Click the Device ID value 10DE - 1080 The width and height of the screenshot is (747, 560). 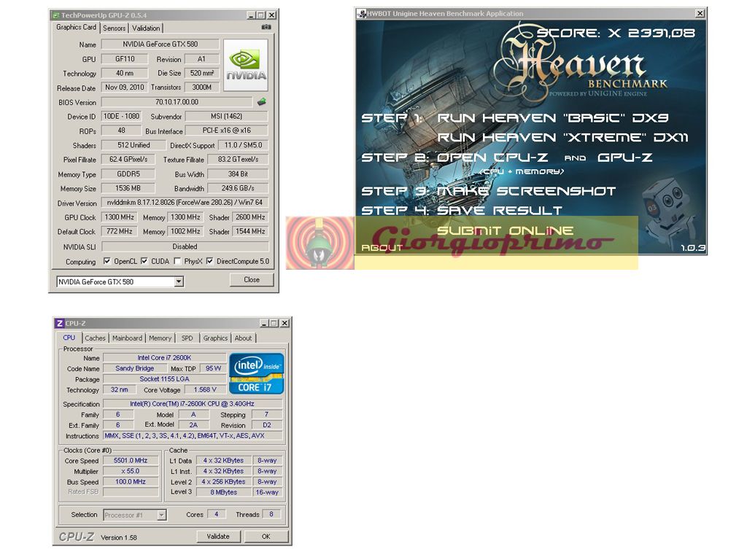(122, 116)
